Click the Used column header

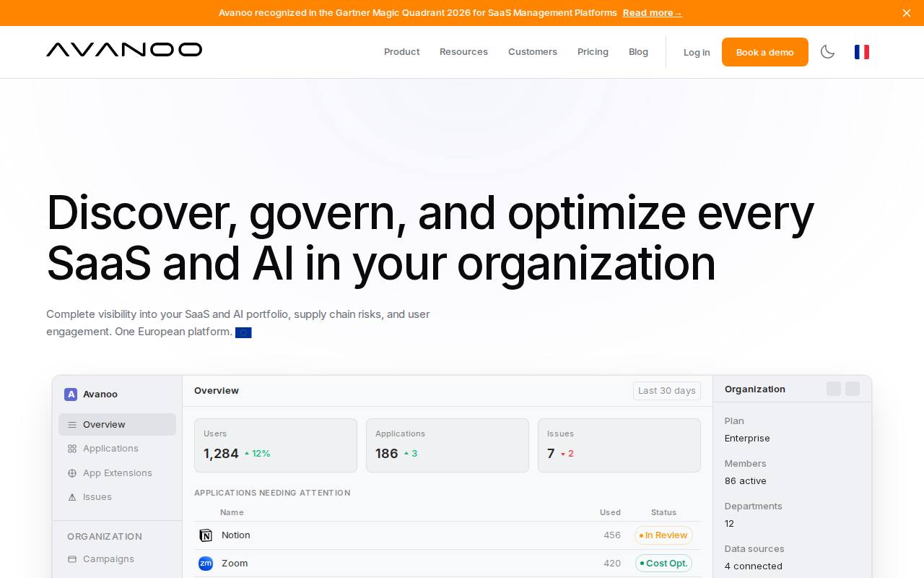610,512
